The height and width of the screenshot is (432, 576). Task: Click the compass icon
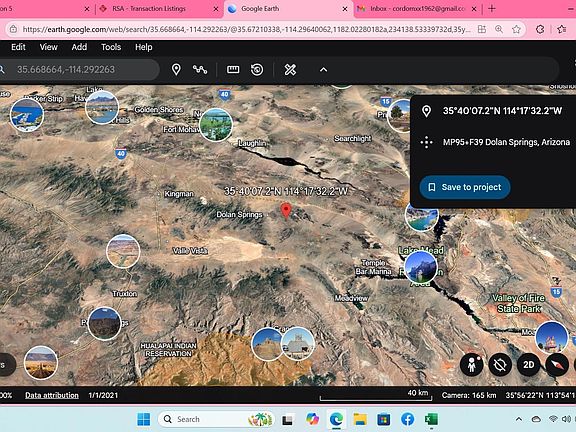coord(557,365)
